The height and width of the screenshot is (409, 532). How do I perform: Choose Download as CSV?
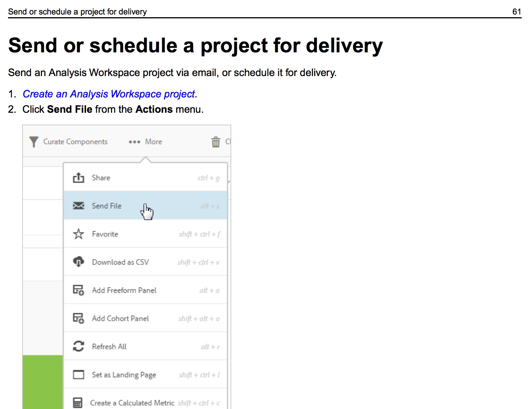coord(146,262)
